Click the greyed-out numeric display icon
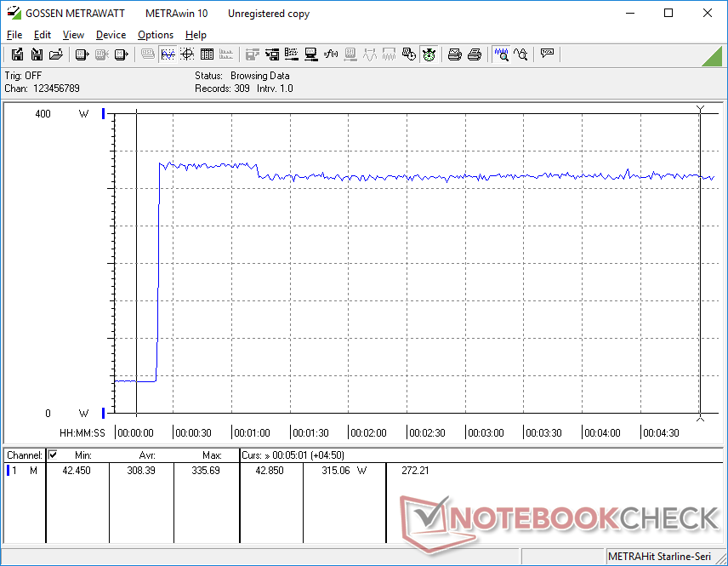Viewport: 728px width, 566px height. click(x=148, y=54)
